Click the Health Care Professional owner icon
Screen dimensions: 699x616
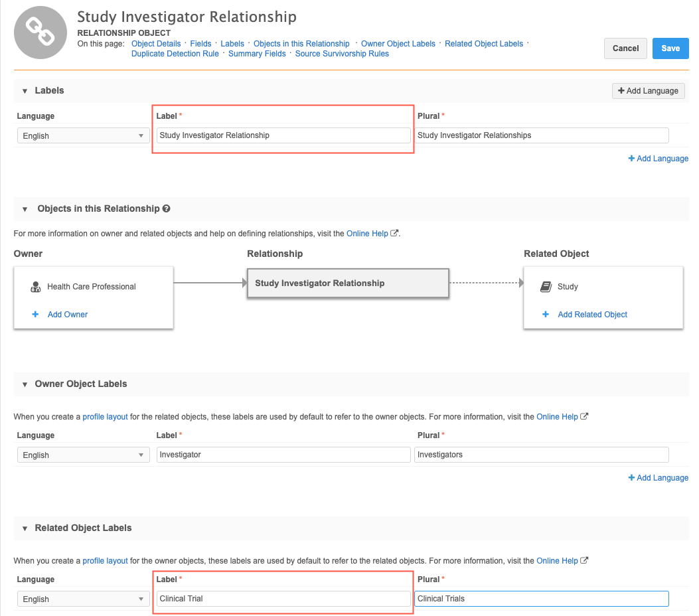pyautogui.click(x=36, y=287)
